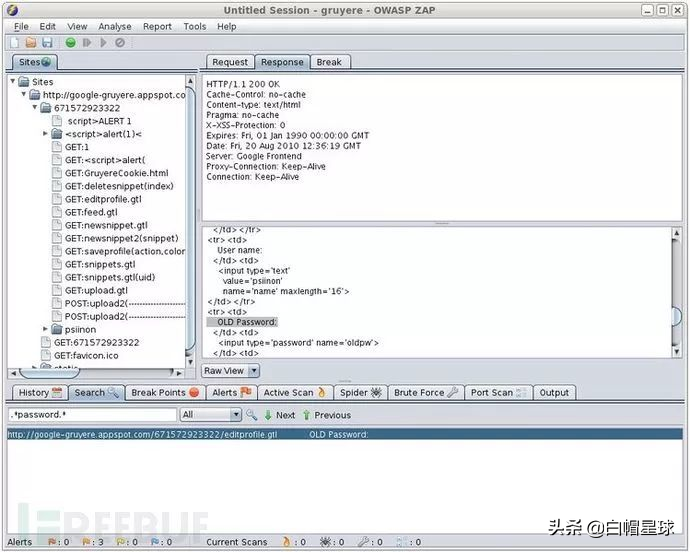Click the New Session toolbar icon

15,43
